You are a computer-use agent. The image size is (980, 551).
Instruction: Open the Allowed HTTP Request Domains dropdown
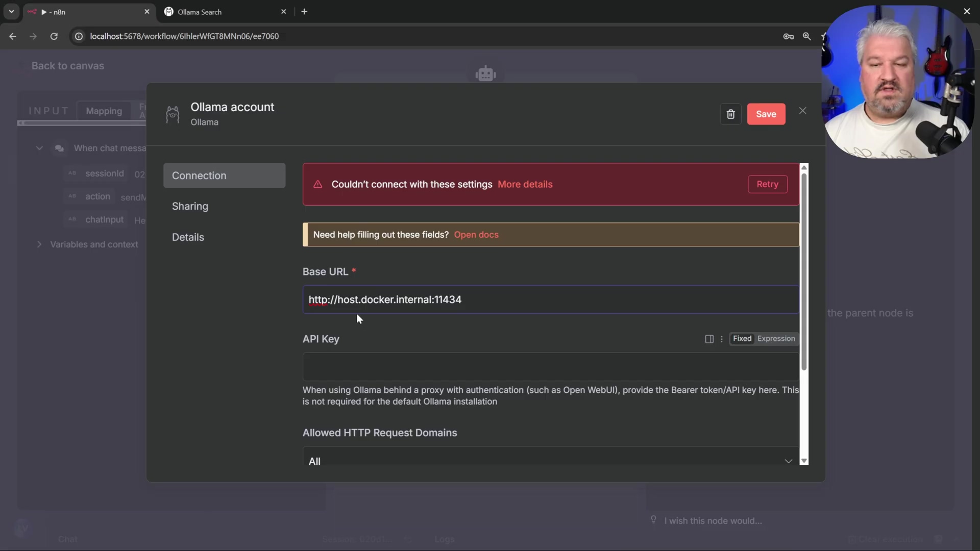pyautogui.click(x=550, y=461)
